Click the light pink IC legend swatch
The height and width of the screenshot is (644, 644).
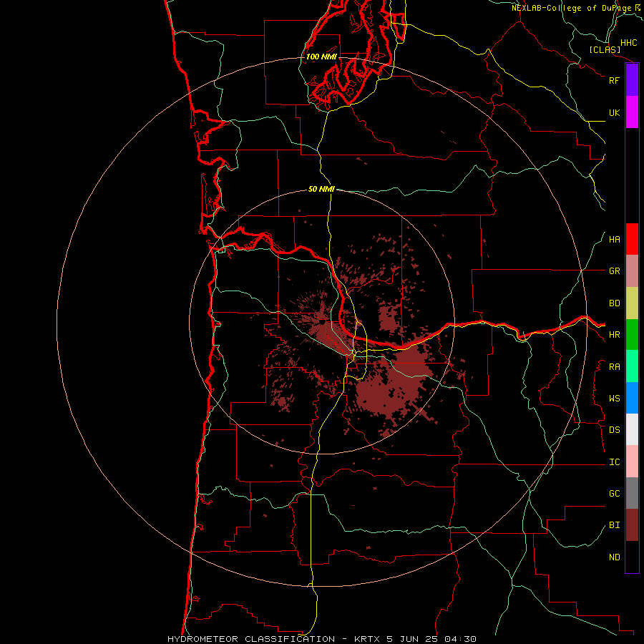pyautogui.click(x=632, y=462)
